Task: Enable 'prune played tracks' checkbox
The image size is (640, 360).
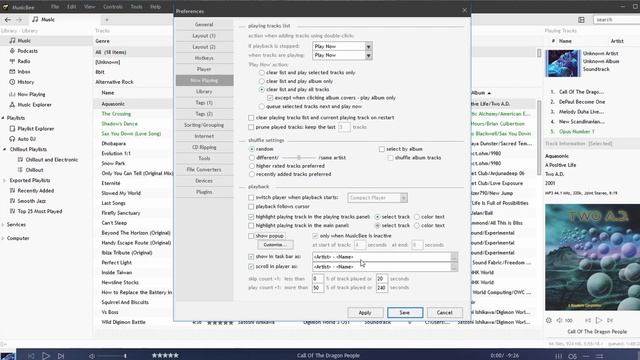Action: (251, 127)
